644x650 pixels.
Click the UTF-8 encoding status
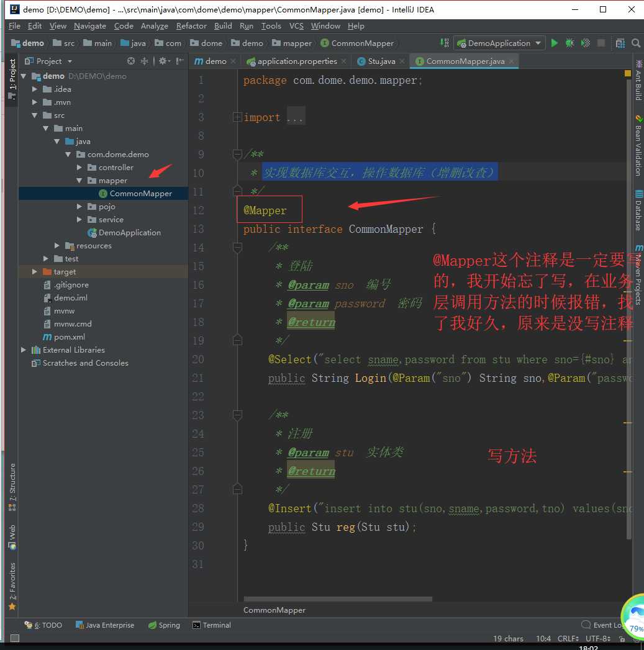tap(597, 638)
